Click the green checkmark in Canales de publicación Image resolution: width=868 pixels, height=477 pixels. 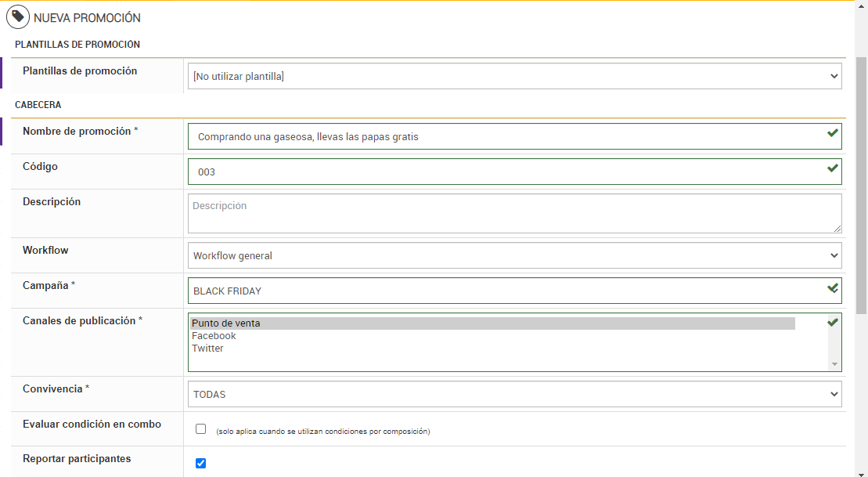coord(833,323)
